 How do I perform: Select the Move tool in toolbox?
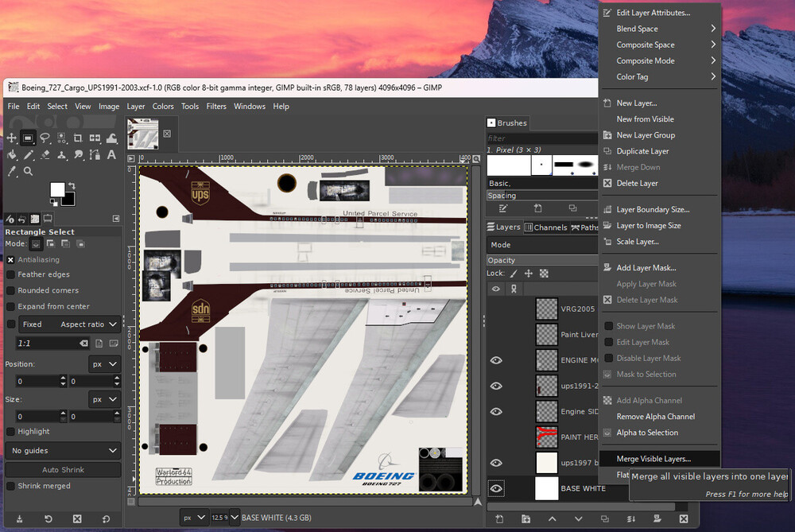[12, 138]
